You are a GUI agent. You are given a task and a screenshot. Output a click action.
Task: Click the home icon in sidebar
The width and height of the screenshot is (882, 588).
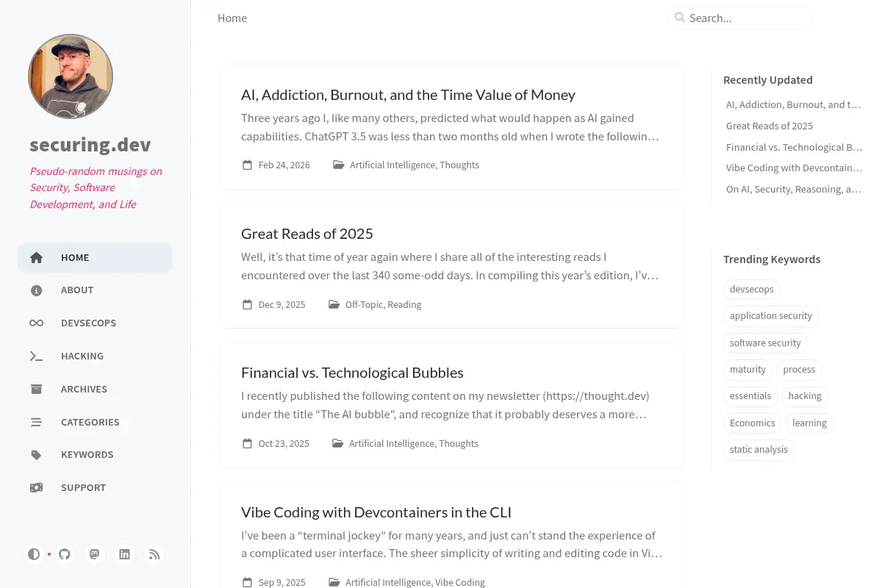36,258
